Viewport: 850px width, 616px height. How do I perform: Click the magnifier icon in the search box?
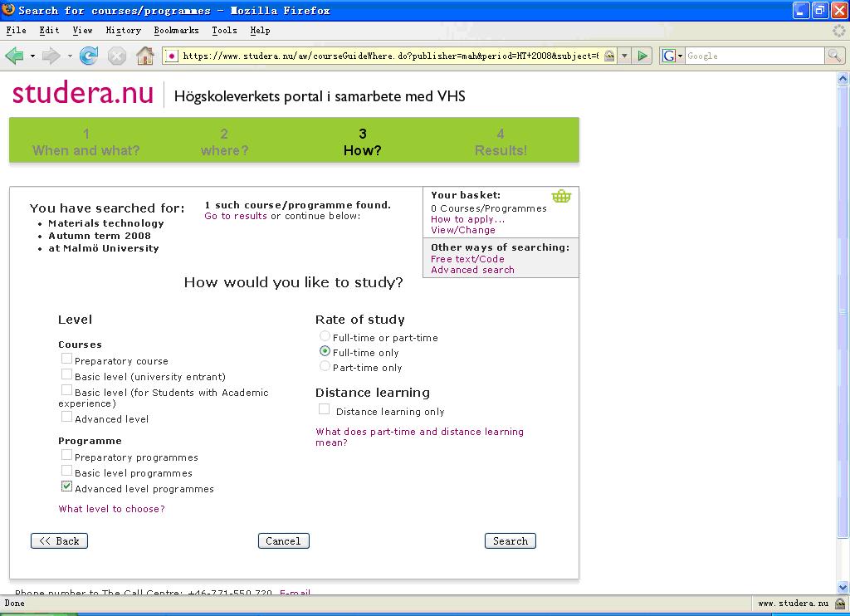point(834,56)
